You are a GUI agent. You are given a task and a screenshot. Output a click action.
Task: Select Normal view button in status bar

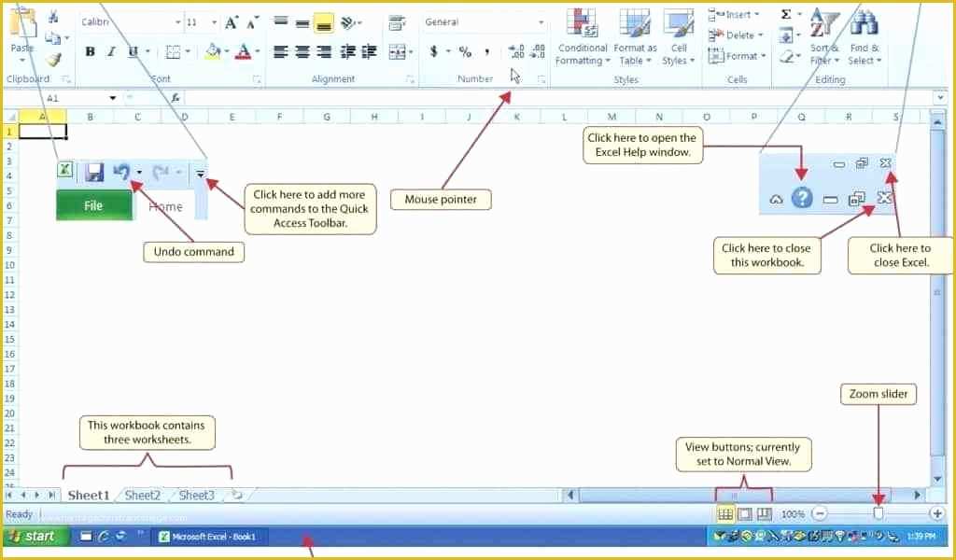(724, 514)
